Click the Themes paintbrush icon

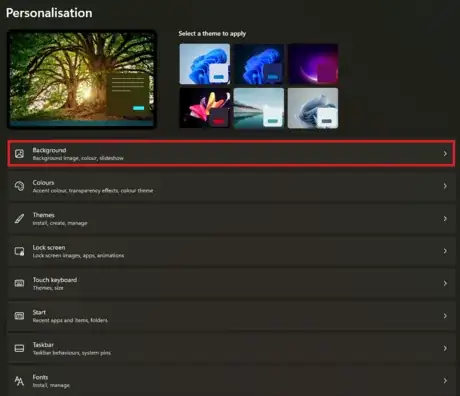pyautogui.click(x=19, y=219)
